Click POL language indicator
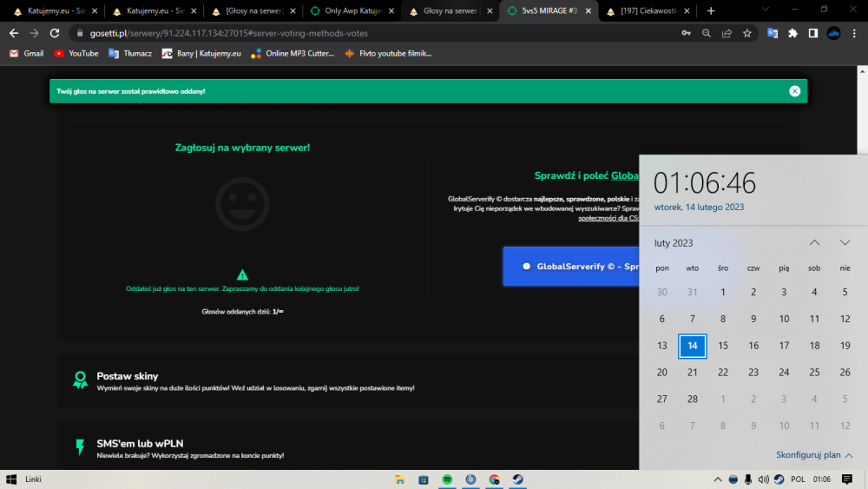The width and height of the screenshot is (868, 489). [798, 479]
